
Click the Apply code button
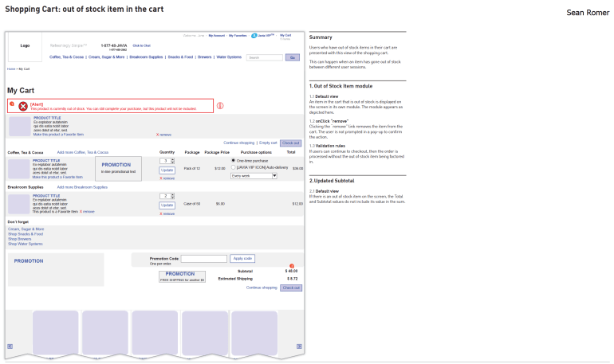(x=242, y=258)
